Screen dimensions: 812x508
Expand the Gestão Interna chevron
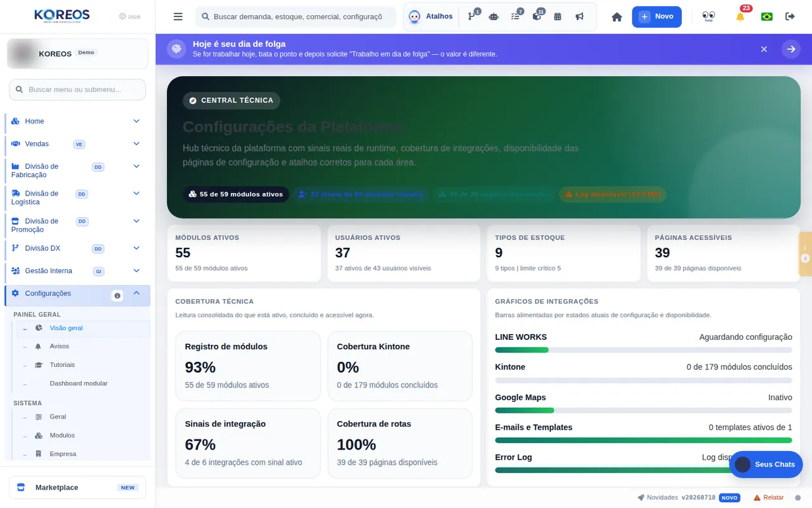coord(136,271)
